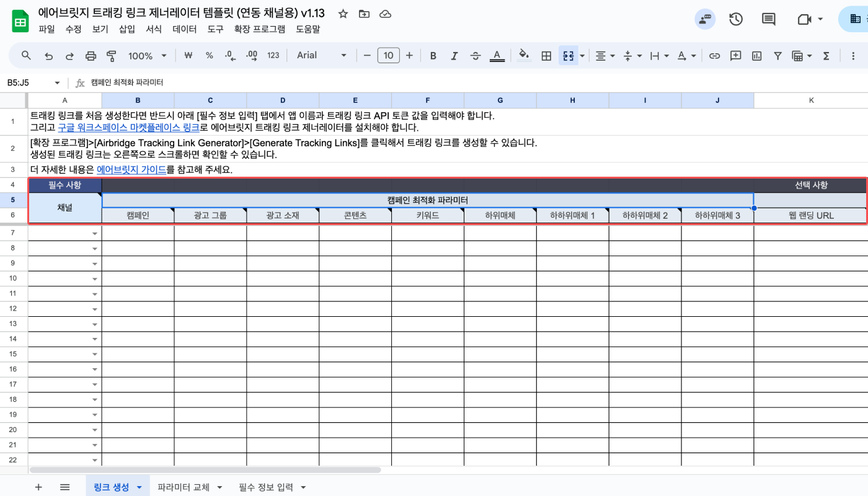Click the Name box showing B5:J5
The image size is (868, 496).
[32, 82]
